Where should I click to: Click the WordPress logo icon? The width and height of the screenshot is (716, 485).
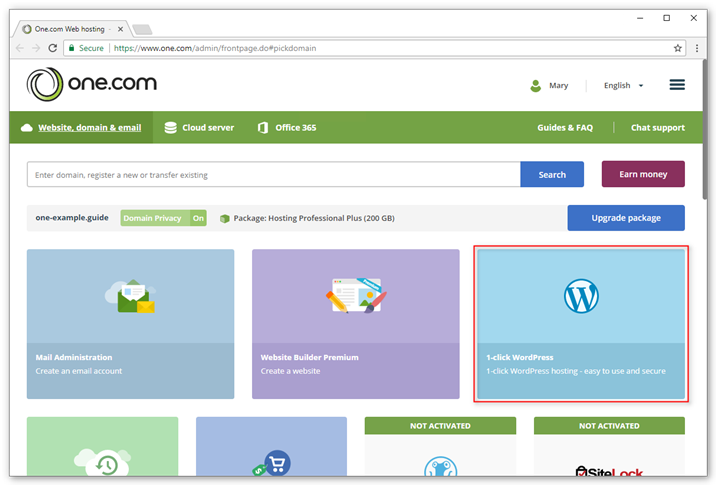click(x=581, y=296)
